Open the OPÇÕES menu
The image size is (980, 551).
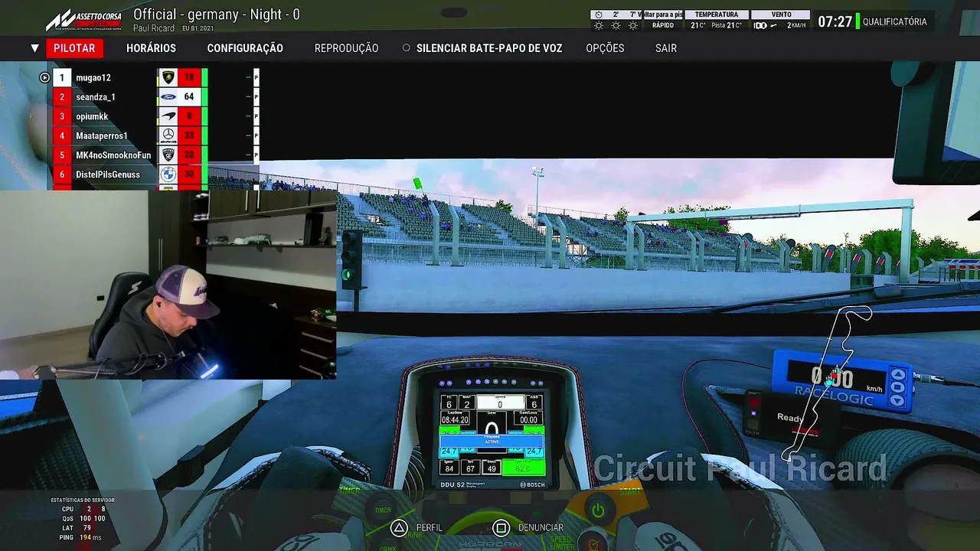click(605, 48)
